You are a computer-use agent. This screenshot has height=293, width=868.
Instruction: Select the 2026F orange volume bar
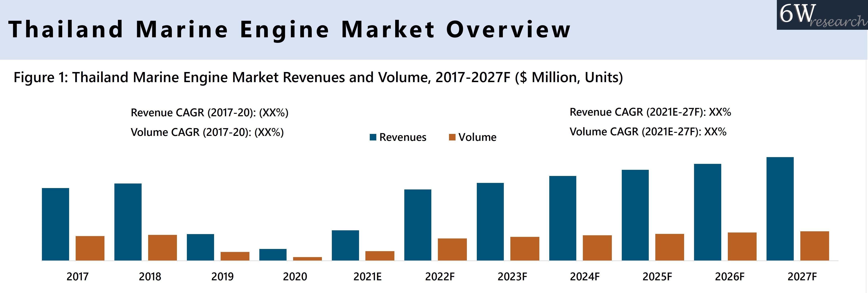[x=742, y=247]
